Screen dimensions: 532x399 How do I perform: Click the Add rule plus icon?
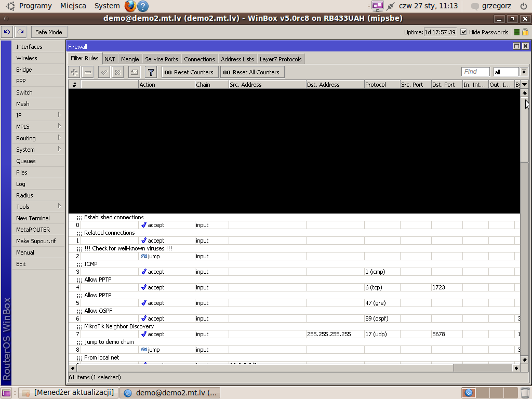74,72
